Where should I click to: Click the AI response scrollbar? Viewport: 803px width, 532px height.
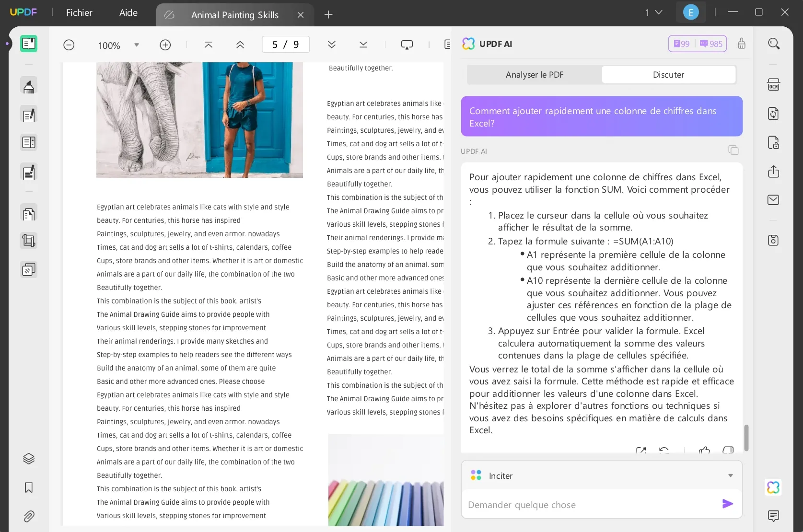746,438
